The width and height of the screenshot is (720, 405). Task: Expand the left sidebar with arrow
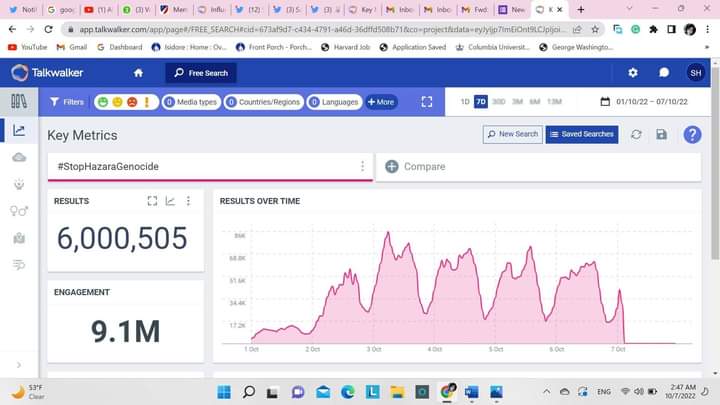(19, 365)
